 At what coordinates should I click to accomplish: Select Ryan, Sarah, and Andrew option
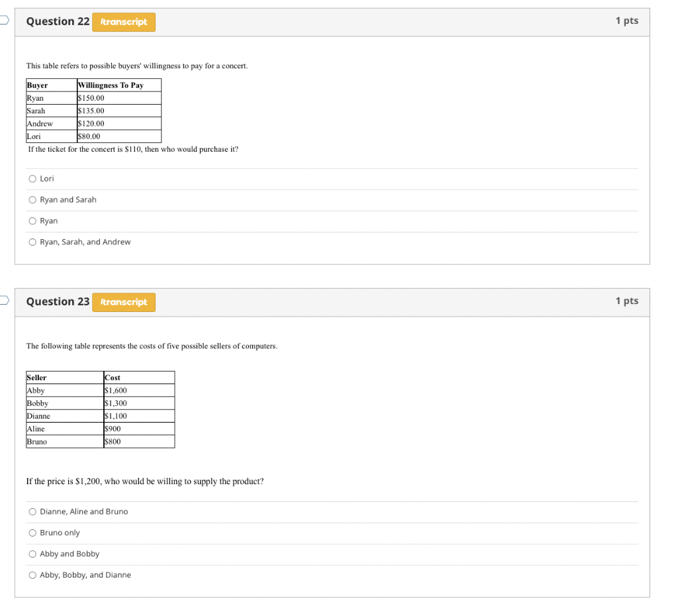click(32, 242)
